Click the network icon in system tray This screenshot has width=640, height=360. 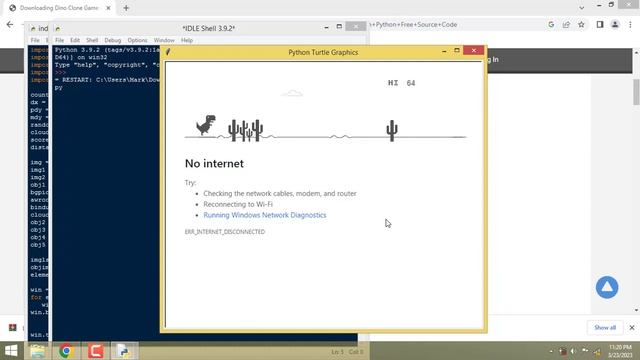[597, 351]
